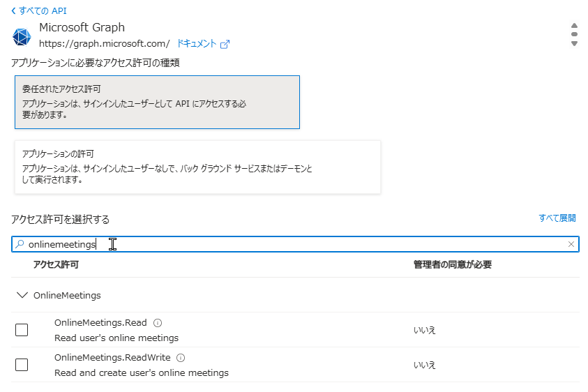Image resolution: width=588 pixels, height=392 pixels.
Task: Click the scrollbar thumb
Action: pos(574,33)
